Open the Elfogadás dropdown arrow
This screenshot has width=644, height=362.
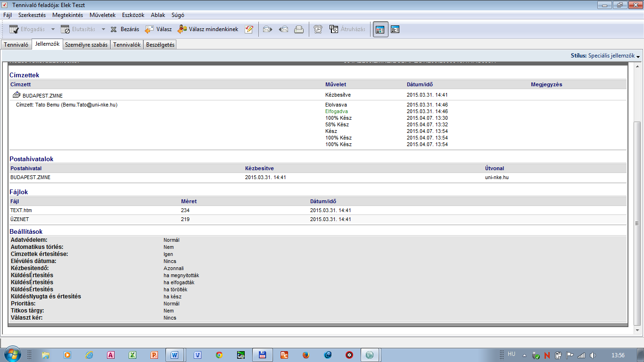click(53, 29)
